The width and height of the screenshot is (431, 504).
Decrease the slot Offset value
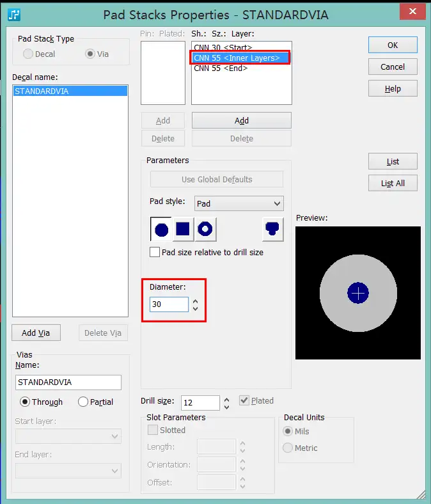click(242, 486)
